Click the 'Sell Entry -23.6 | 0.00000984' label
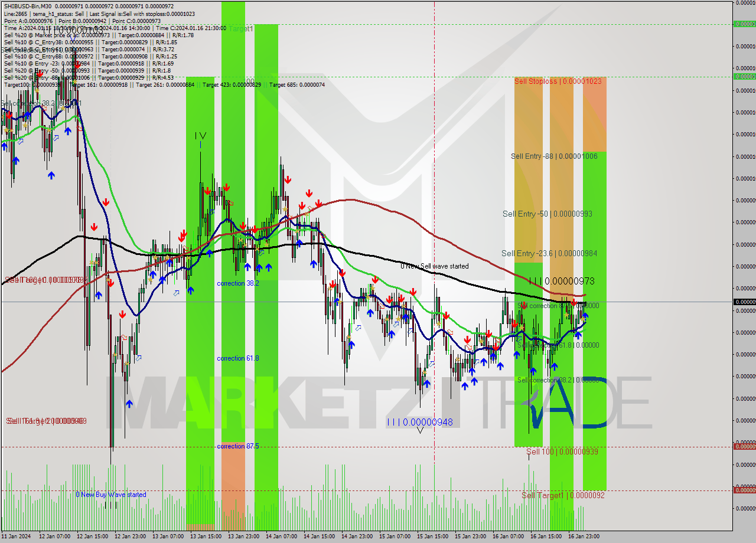756x543 pixels. tap(549, 253)
